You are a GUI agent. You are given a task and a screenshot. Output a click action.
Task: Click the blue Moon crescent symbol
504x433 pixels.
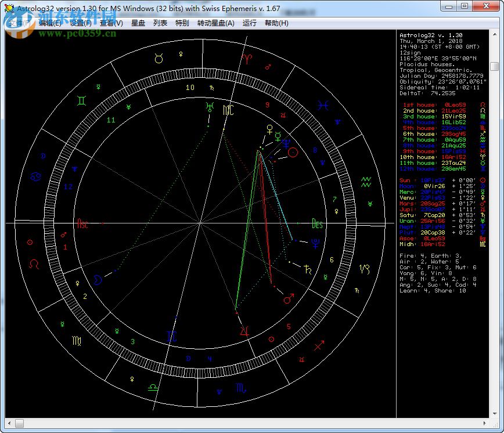coord(99,280)
